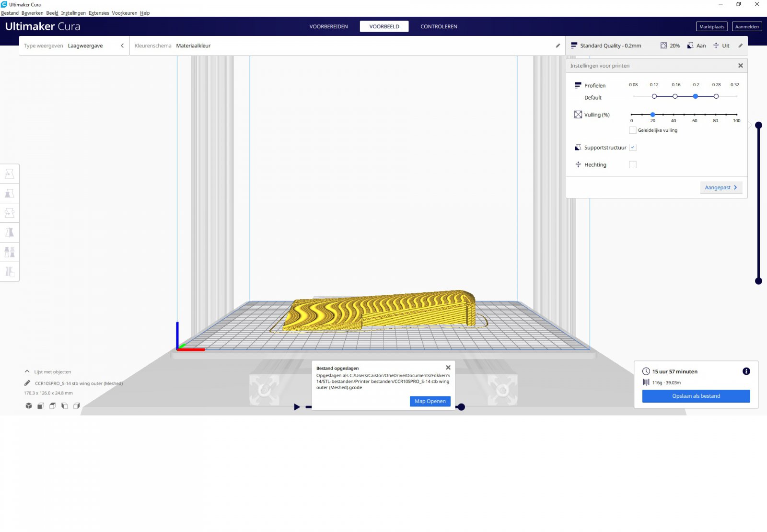767x532 pixels.
Task: Collapse the view type panel with chevron
Action: 122,46
